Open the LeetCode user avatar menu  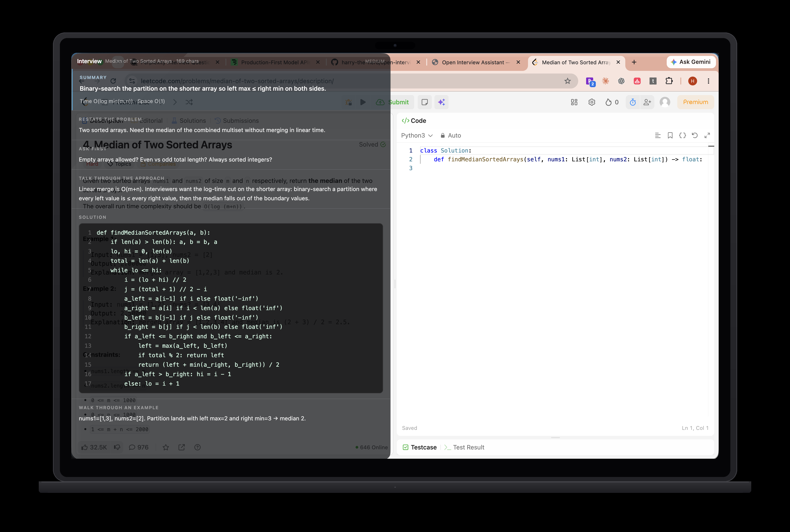665,102
